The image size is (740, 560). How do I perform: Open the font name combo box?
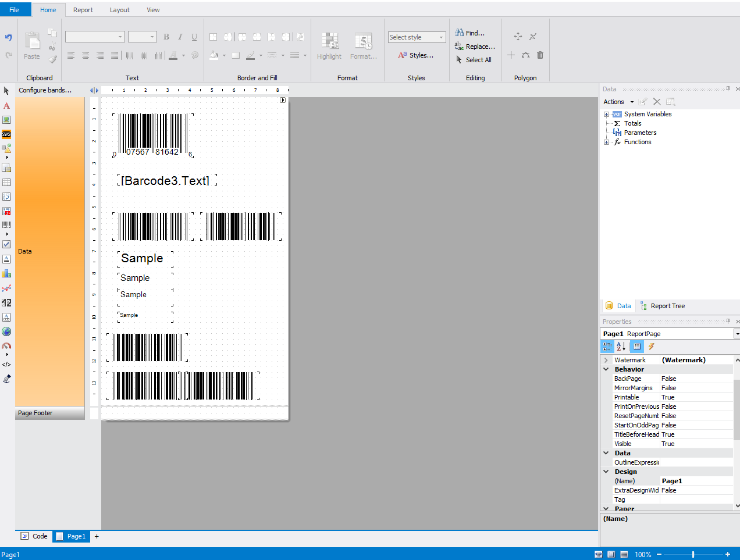click(x=95, y=37)
